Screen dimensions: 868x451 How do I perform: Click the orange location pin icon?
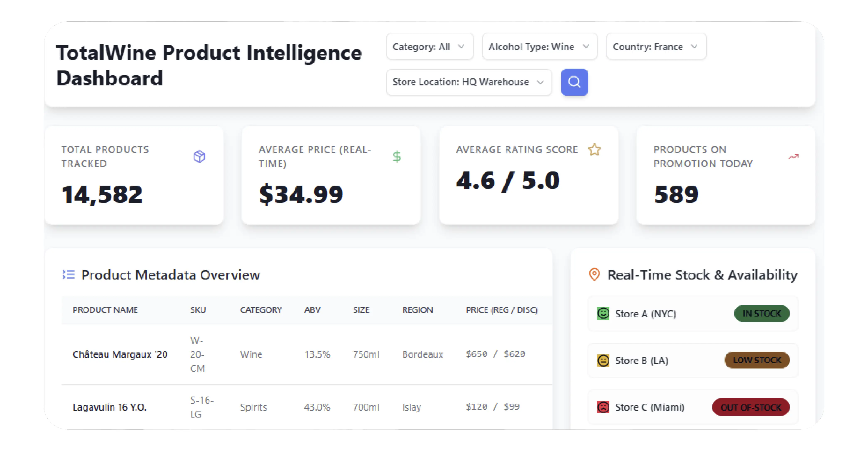pyautogui.click(x=594, y=274)
